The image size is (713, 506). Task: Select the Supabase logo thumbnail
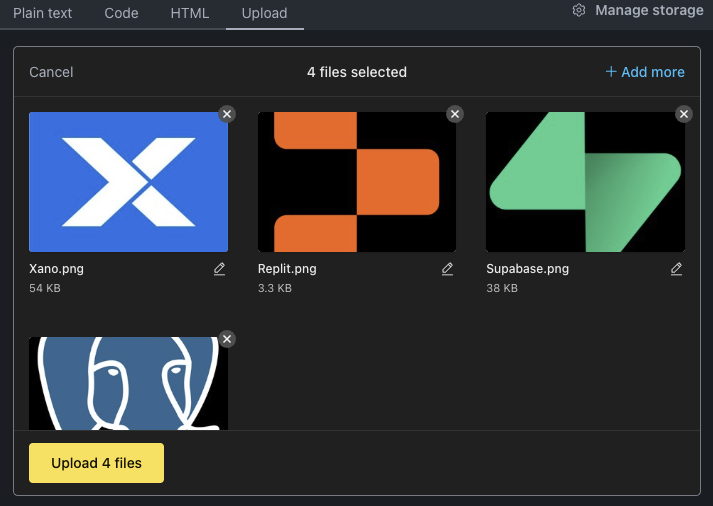coord(586,182)
